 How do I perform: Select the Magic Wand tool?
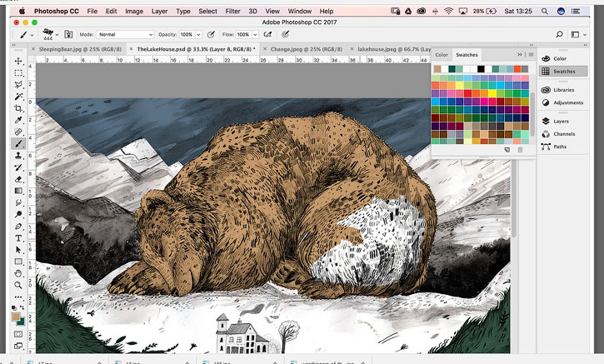point(18,97)
